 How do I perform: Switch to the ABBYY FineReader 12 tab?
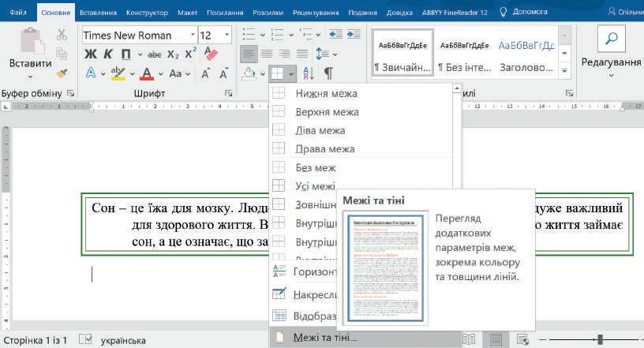[455, 13]
